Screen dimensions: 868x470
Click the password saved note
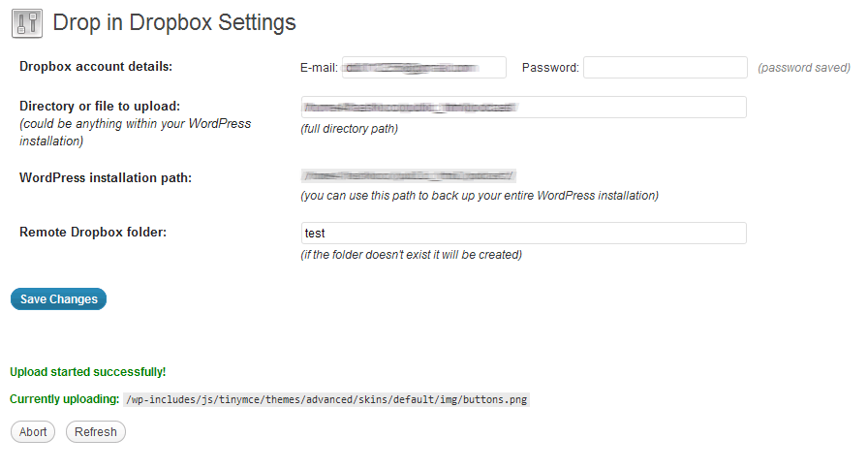pos(803,68)
